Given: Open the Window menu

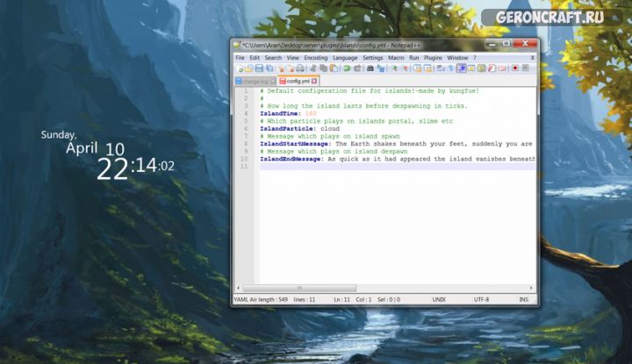Looking at the screenshot, I should coord(457,58).
